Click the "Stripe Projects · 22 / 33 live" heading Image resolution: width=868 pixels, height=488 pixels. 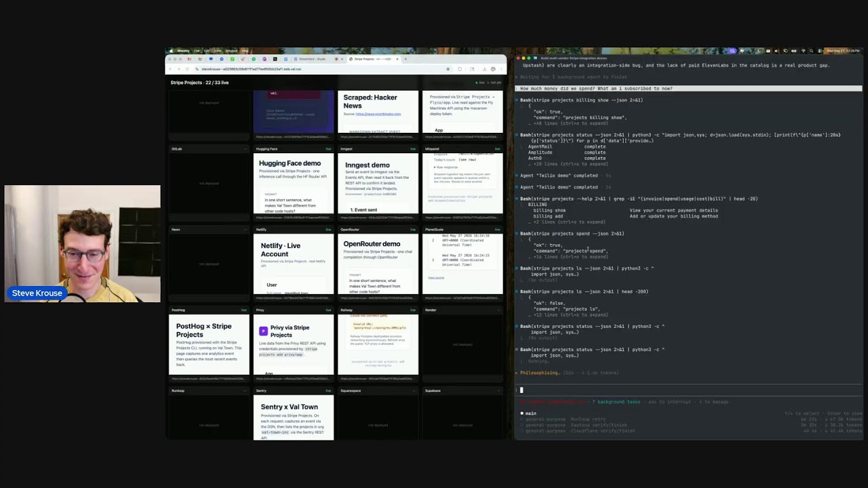pos(199,83)
